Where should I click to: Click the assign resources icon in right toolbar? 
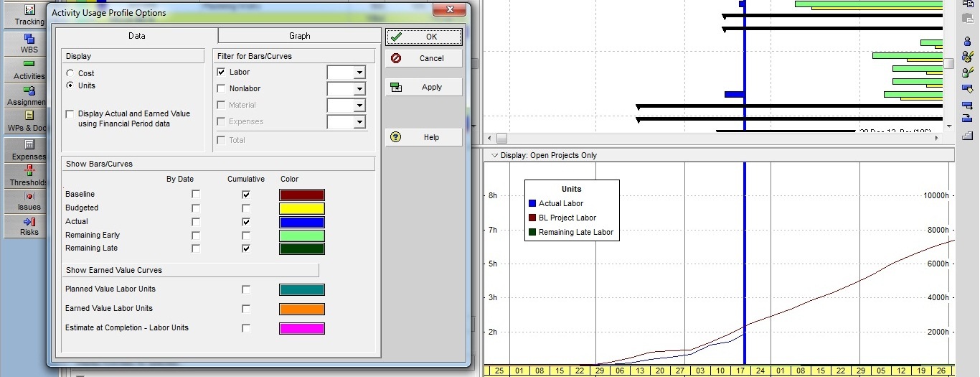click(x=967, y=41)
